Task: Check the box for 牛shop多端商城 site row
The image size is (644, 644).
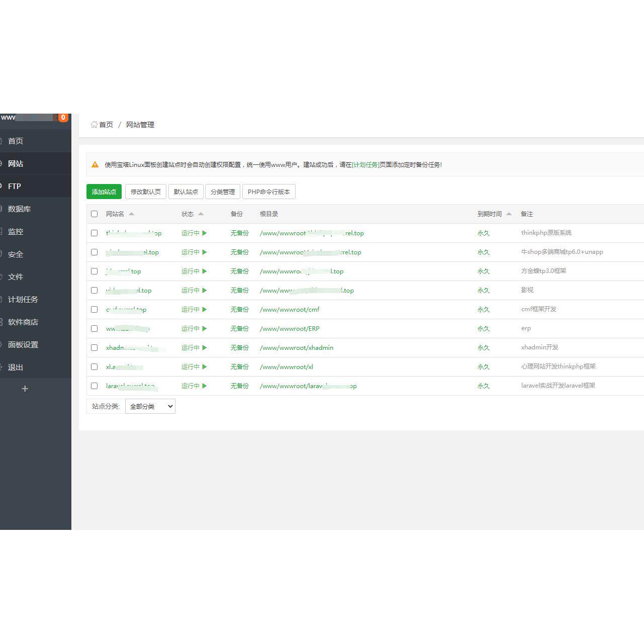Action: click(94, 252)
